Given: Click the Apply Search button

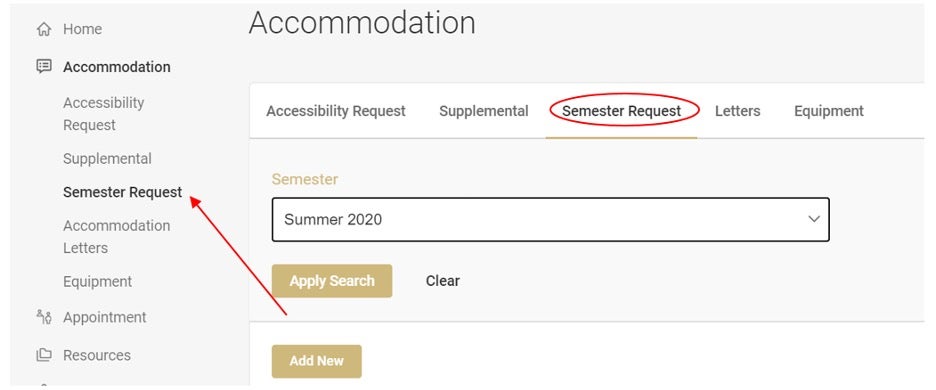Looking at the screenshot, I should (332, 281).
